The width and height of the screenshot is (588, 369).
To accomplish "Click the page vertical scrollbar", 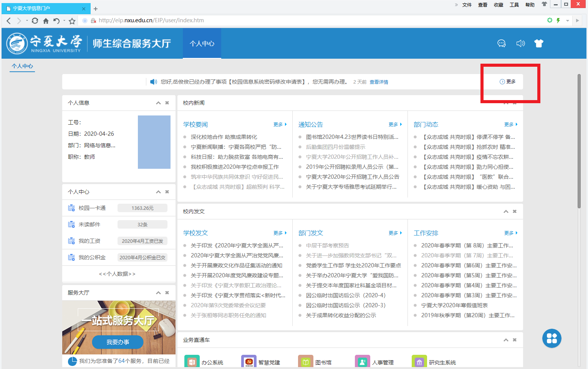I will [x=579, y=141].
